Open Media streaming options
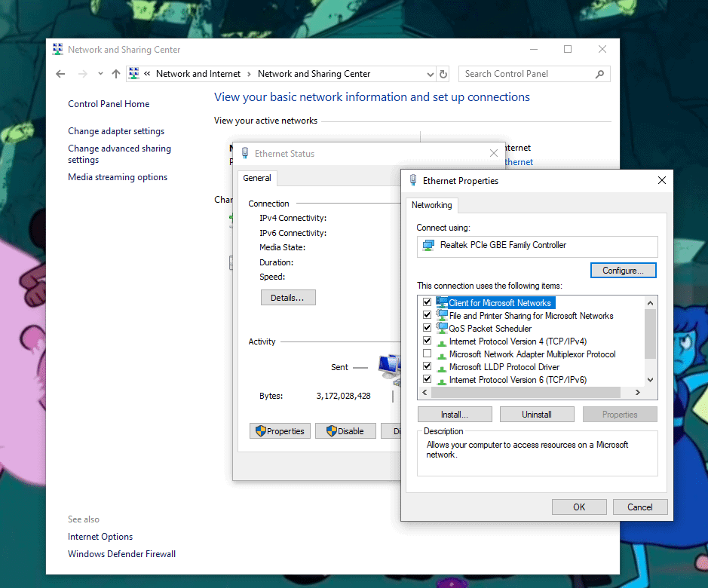Viewport: 708px width, 588px height. (x=118, y=177)
